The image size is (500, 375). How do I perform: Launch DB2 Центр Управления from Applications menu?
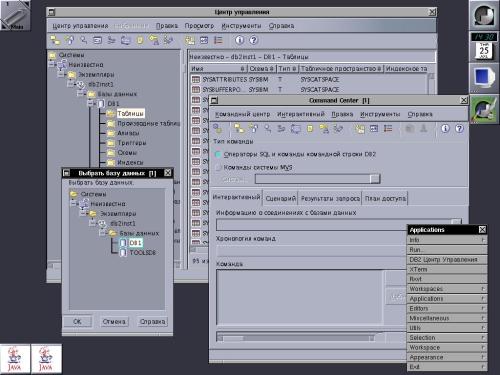coord(447,259)
